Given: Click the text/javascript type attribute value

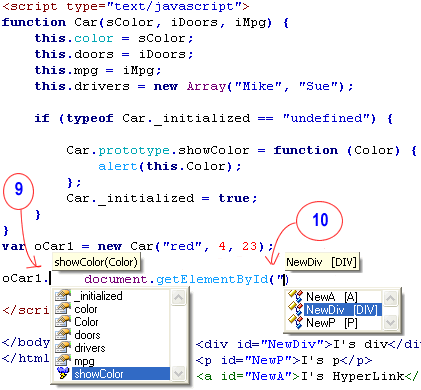Looking at the screenshot, I should (174, 6).
